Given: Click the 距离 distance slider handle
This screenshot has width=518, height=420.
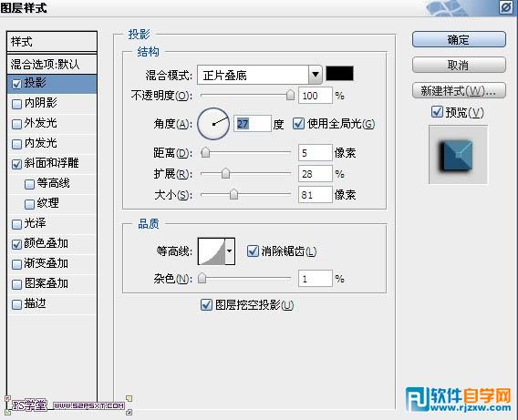Looking at the screenshot, I should pos(205,152).
